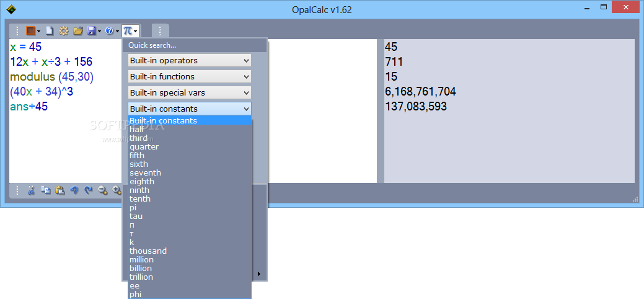Pick the 'k' constant
The height and width of the screenshot is (299, 644).
coord(190,243)
